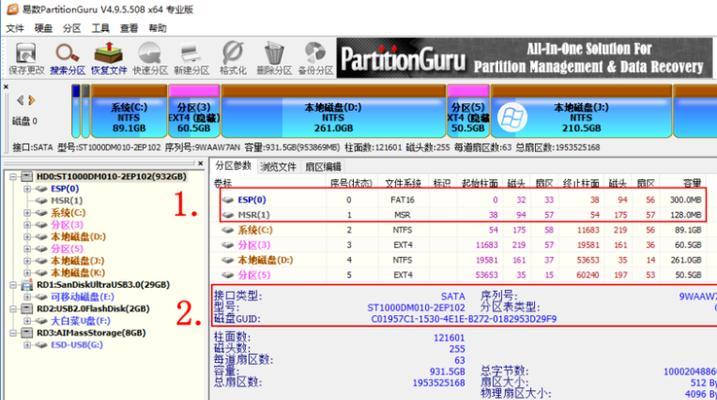
Task: Select the ESP(0) row in partition table
Action: (x=463, y=200)
